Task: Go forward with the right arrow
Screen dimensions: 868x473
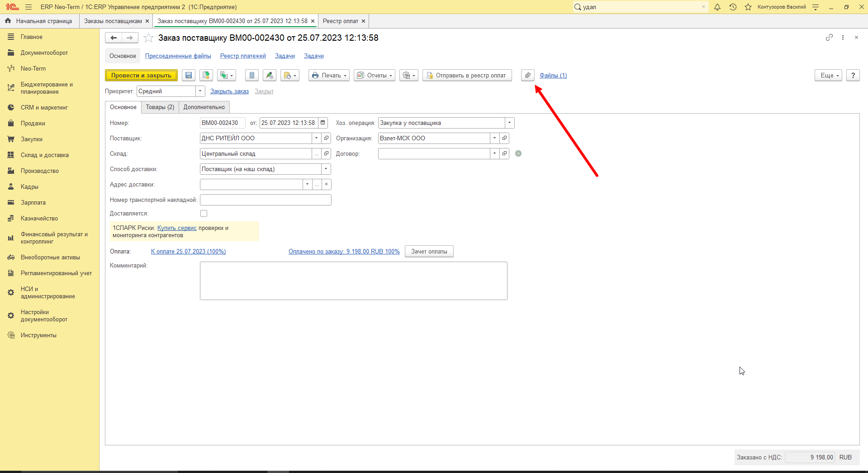Action: (x=130, y=38)
